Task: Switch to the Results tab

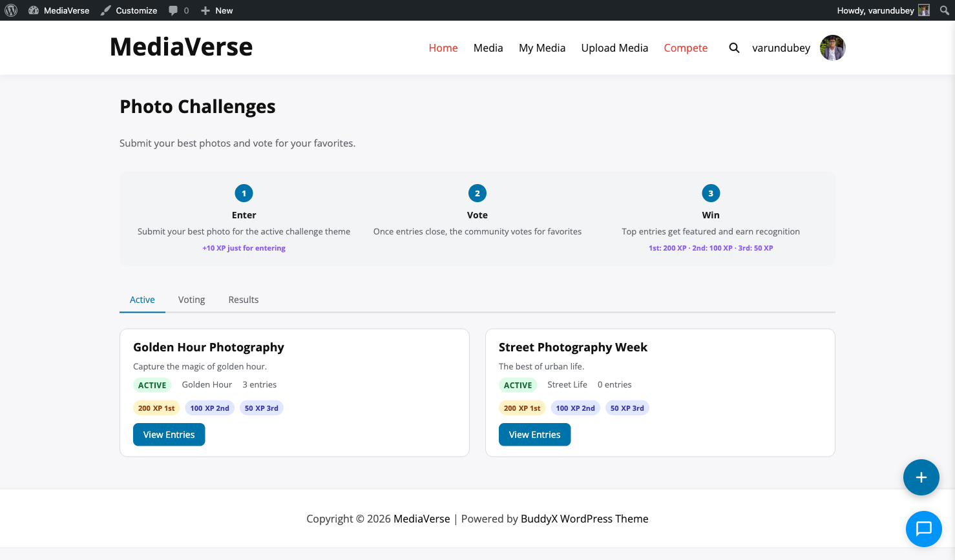Action: pos(243,299)
